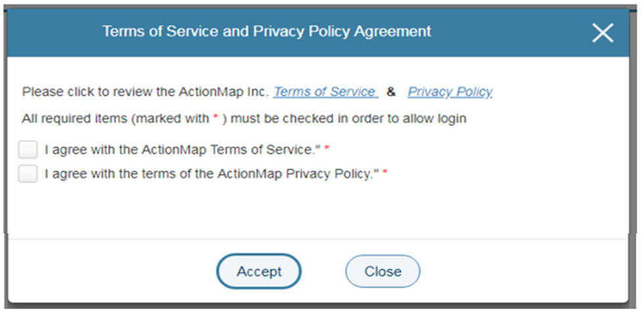Viewport: 644px width, 312px height.
Task: Click the red asterisk after the Privacy Policy checkbox label
Action: coord(385,175)
